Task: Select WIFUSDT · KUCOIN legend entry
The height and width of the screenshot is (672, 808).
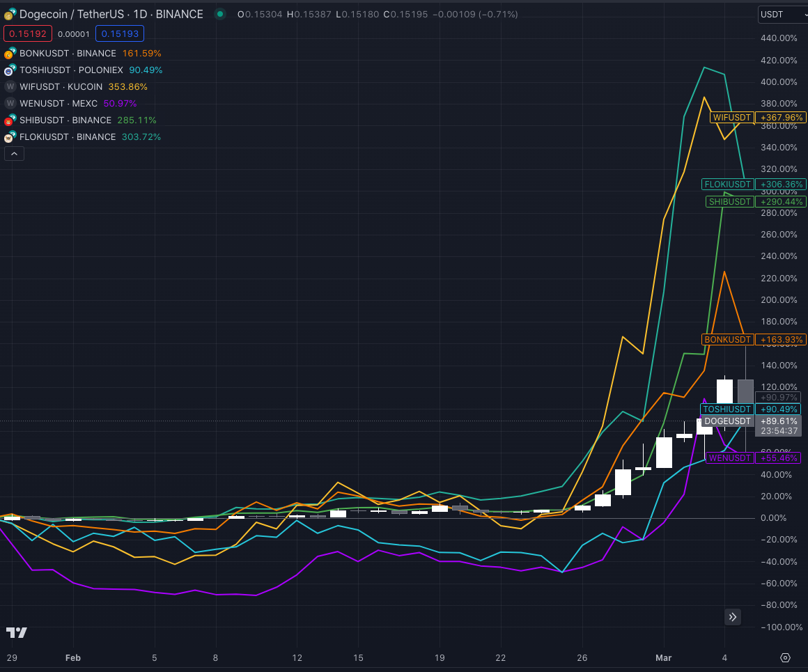Action: (x=61, y=86)
